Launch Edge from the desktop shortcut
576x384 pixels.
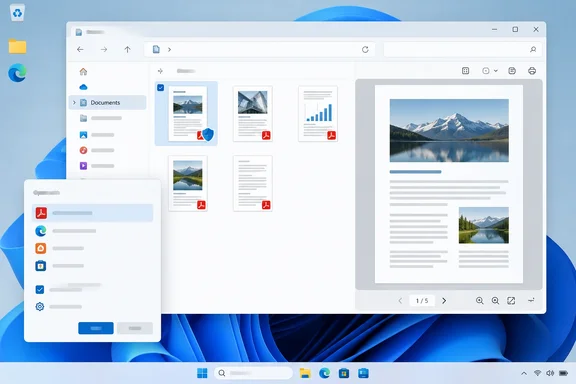point(17,72)
